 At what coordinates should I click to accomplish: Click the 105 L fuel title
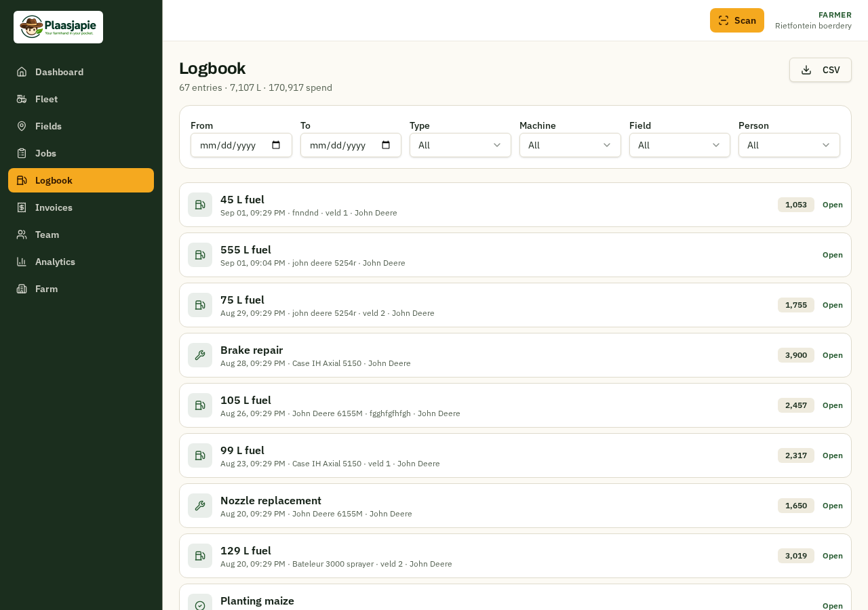tap(245, 400)
